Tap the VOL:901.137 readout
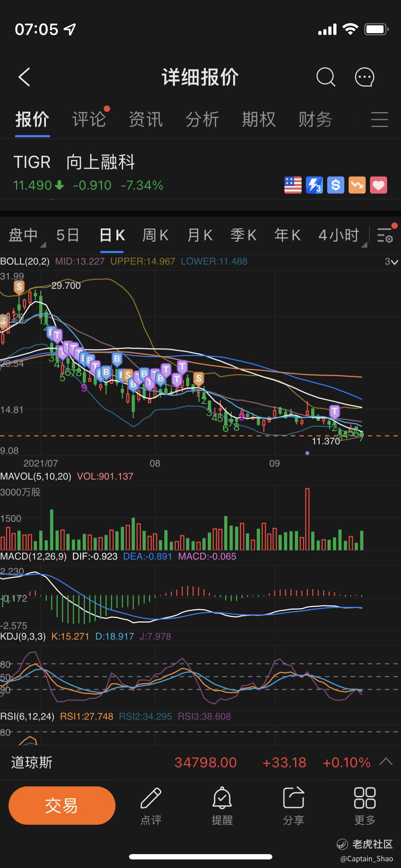The height and width of the screenshot is (868, 401). click(x=105, y=476)
